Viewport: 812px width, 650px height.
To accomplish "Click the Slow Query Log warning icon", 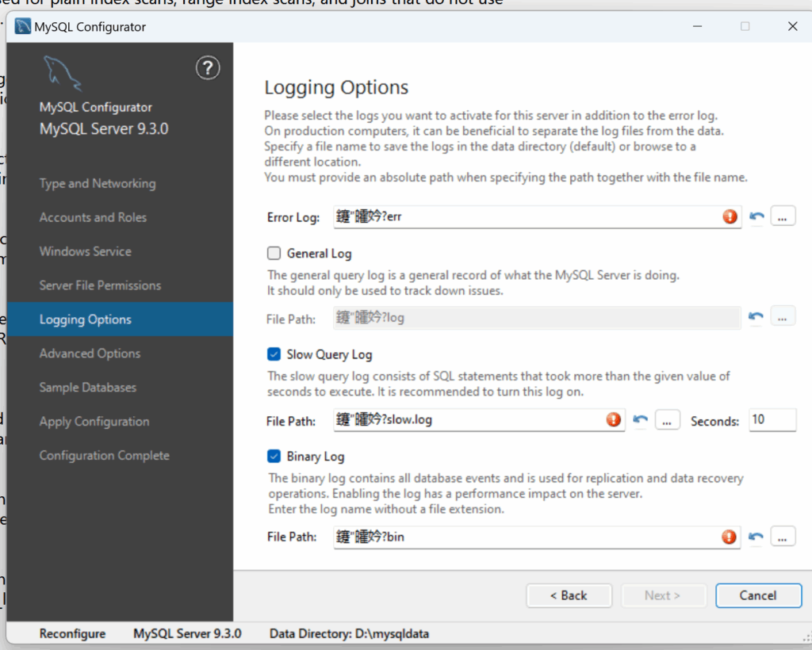I will coord(614,420).
